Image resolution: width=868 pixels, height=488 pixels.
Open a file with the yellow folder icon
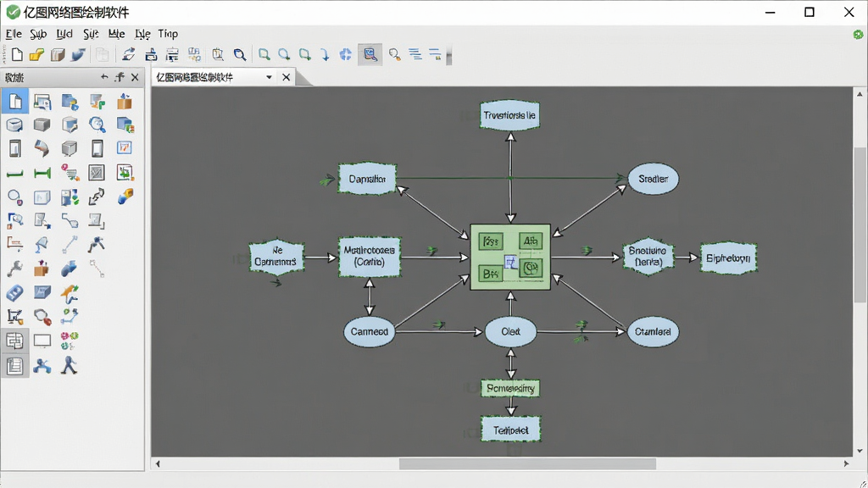(x=36, y=54)
